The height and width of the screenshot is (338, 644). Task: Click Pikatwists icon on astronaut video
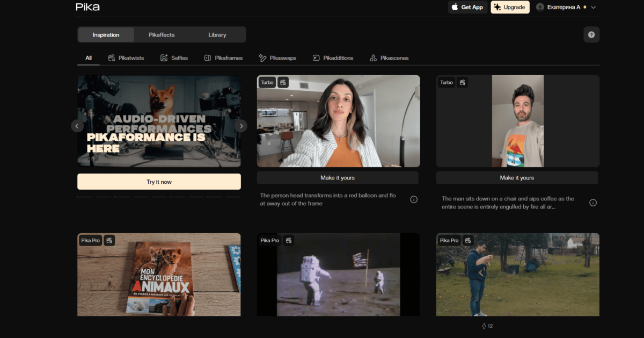point(289,240)
